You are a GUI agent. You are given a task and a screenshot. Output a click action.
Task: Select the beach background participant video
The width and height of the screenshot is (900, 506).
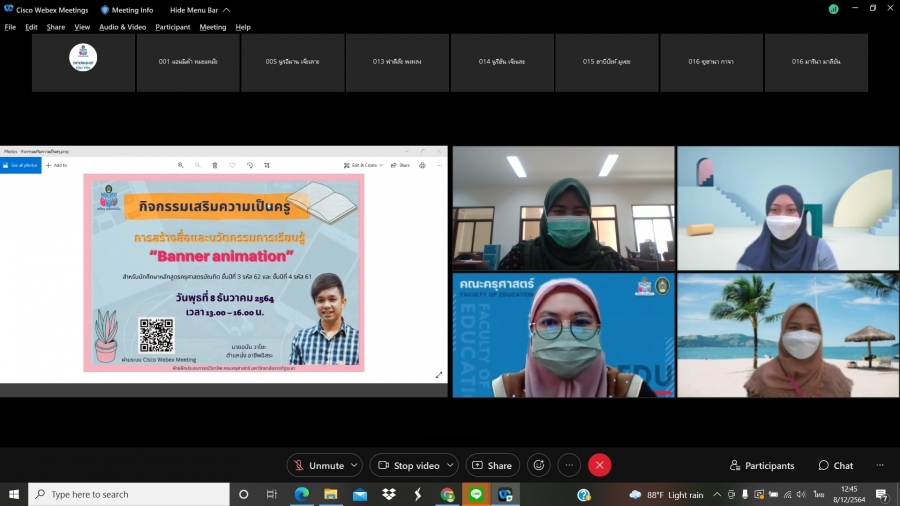787,335
